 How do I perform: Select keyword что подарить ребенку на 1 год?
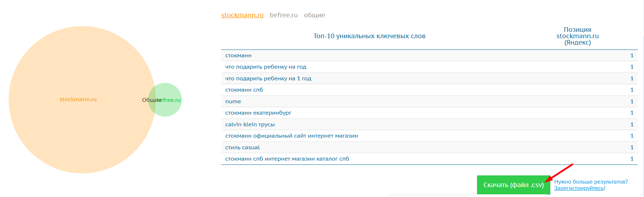[268, 79]
